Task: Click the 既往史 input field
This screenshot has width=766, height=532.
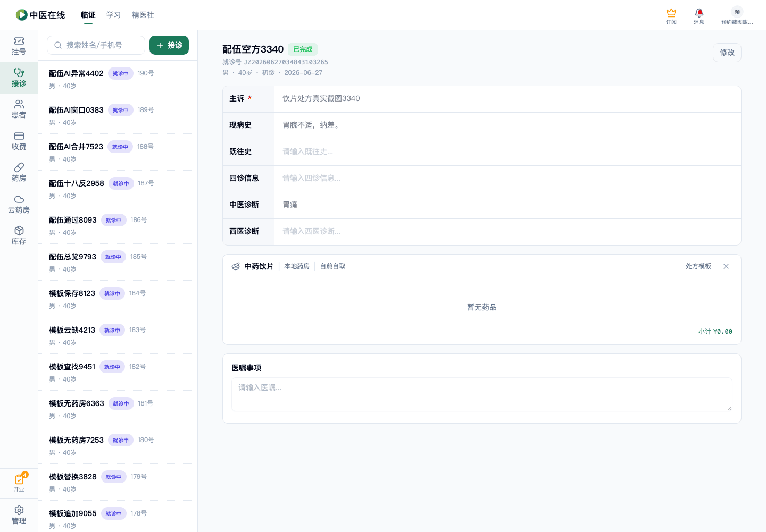Action: click(507, 152)
